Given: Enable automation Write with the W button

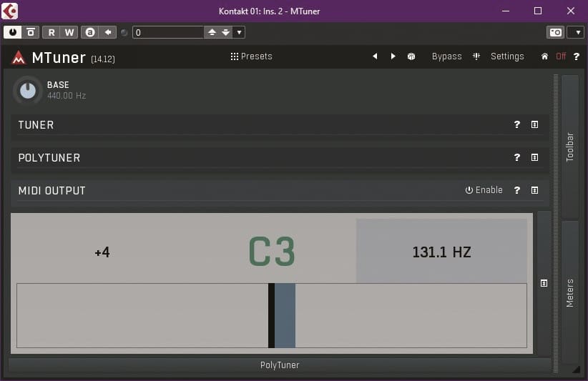Looking at the screenshot, I should coord(69,32).
